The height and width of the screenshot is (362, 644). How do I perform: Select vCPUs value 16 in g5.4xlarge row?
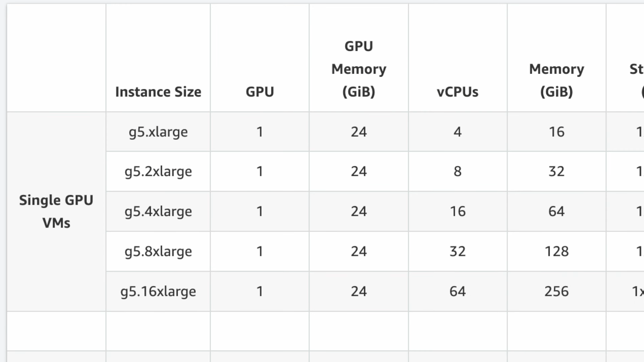(x=458, y=212)
